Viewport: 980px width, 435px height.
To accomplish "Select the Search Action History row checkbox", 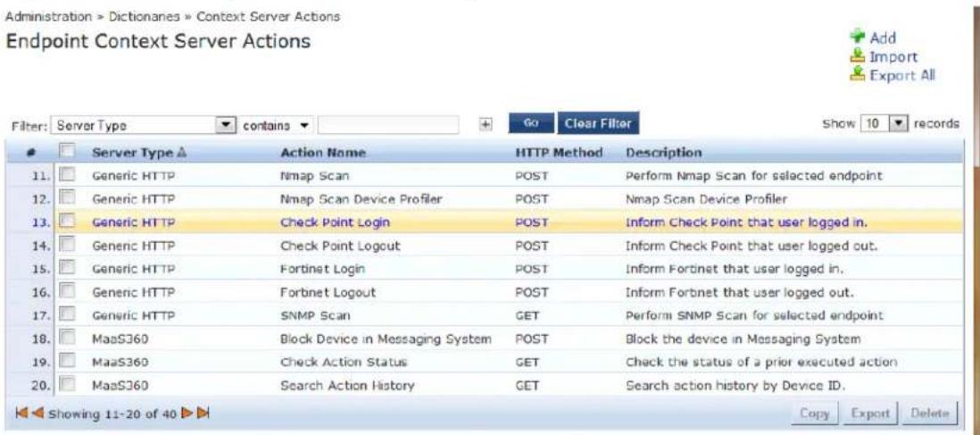I will (66, 385).
